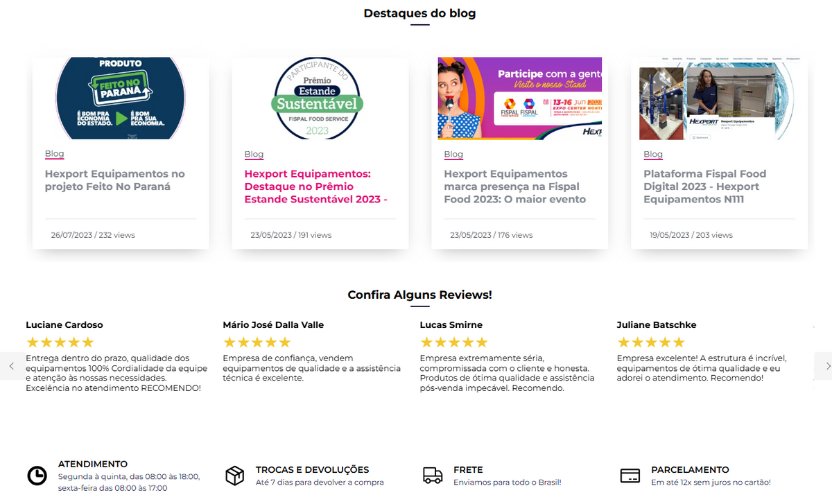This screenshot has height=504, width=832.
Task: Click Juliane Batschke's star rating
Action: 650,342
